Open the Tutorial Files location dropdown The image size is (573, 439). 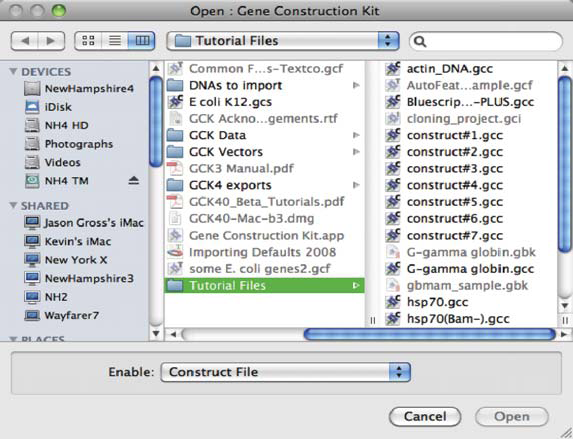(283, 41)
